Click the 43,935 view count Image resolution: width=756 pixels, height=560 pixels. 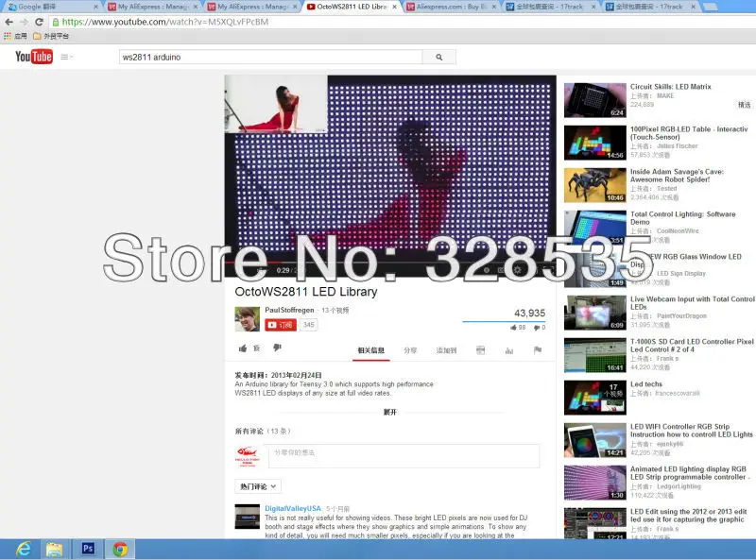tap(529, 314)
